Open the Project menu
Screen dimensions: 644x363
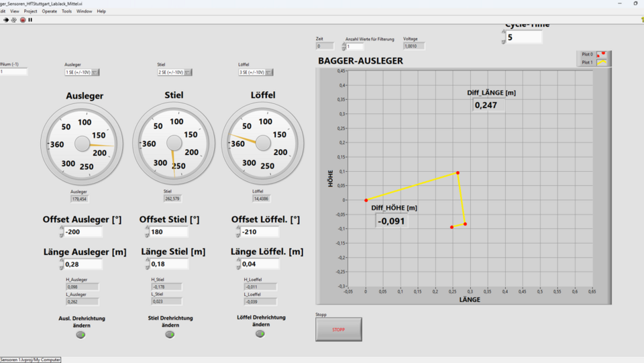(30, 11)
